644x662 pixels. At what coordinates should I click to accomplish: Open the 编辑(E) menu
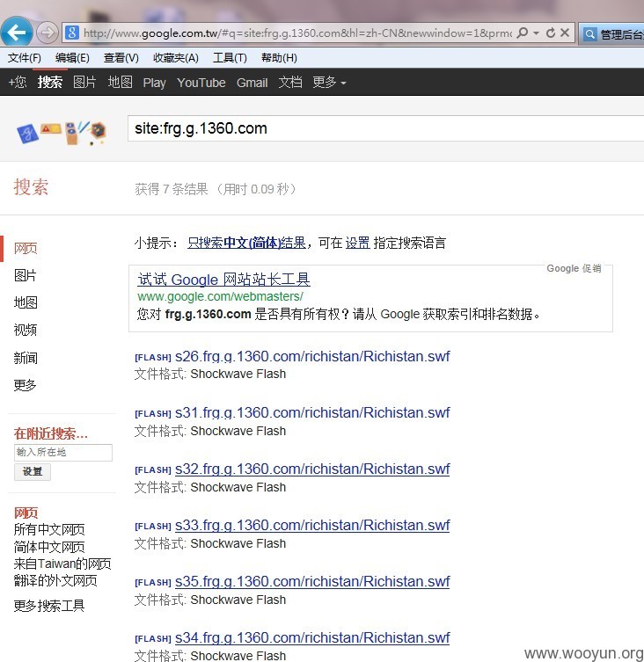(72, 57)
